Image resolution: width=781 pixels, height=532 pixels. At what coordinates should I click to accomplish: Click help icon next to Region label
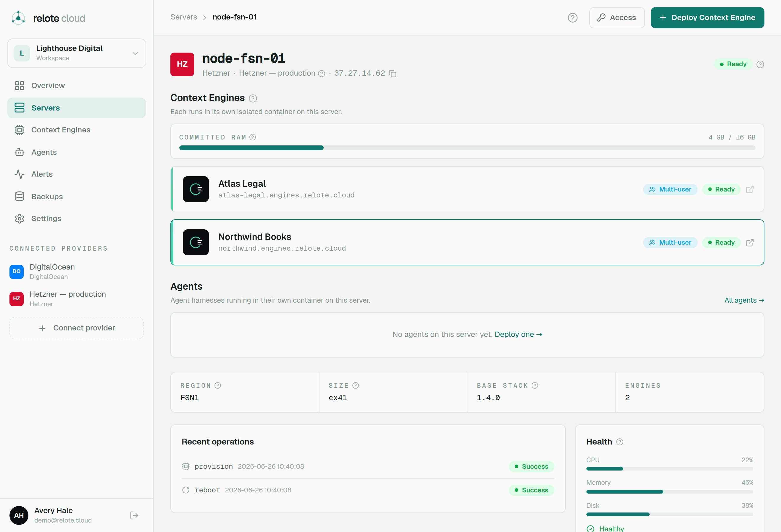click(x=218, y=385)
